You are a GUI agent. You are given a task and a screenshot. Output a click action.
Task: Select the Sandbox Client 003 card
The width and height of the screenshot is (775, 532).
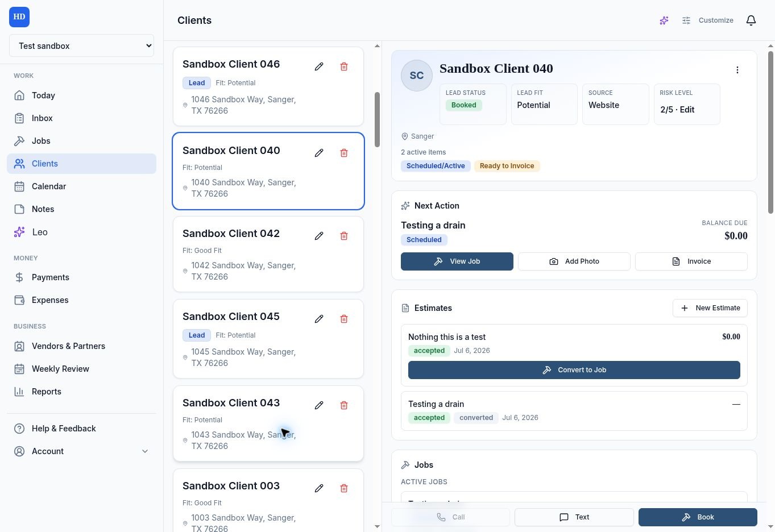[268, 500]
